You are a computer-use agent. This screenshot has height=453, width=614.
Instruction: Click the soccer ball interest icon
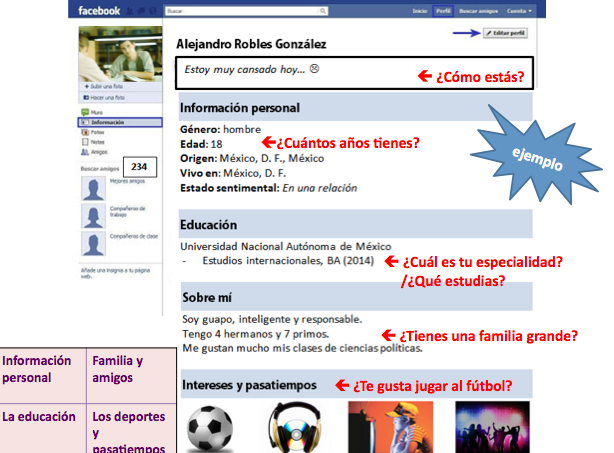point(210,429)
